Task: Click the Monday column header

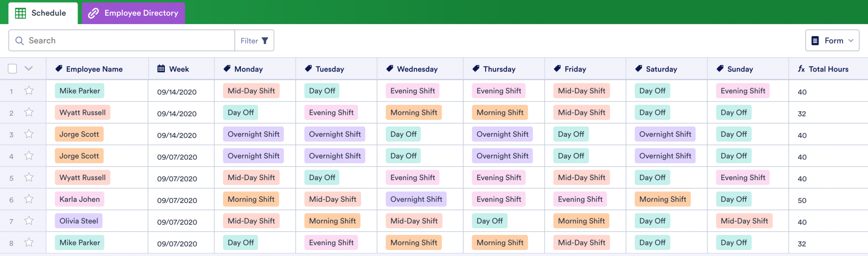Action: point(249,69)
